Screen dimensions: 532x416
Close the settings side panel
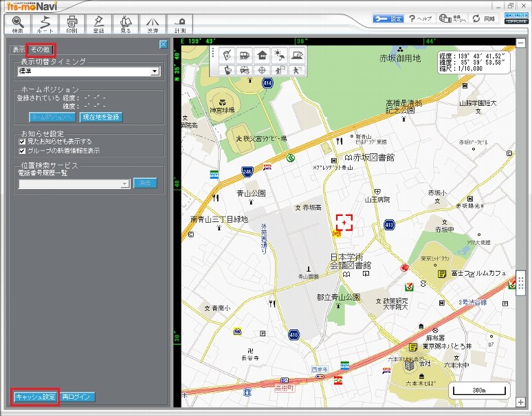[164, 45]
